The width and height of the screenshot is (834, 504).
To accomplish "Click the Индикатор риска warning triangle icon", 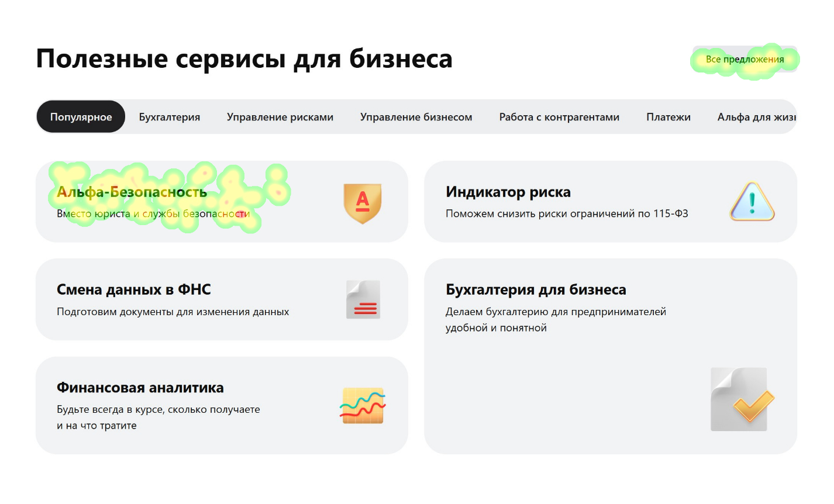I will tap(752, 202).
